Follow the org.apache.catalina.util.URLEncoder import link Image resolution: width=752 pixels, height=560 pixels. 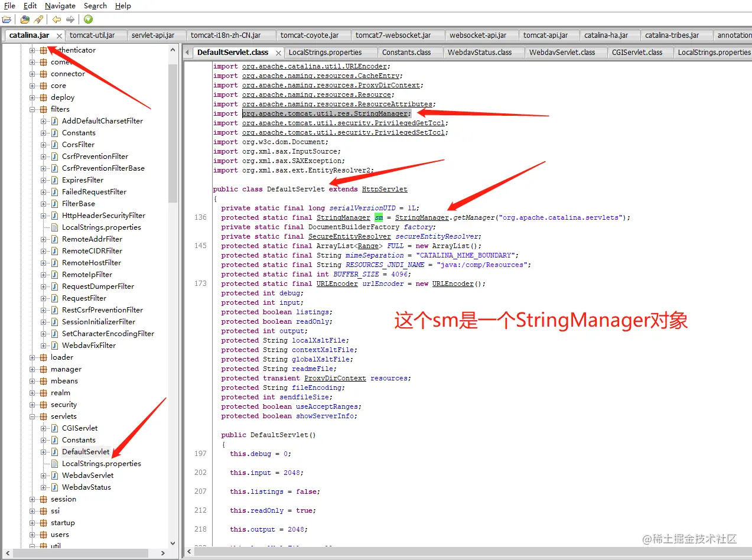pyautogui.click(x=315, y=66)
